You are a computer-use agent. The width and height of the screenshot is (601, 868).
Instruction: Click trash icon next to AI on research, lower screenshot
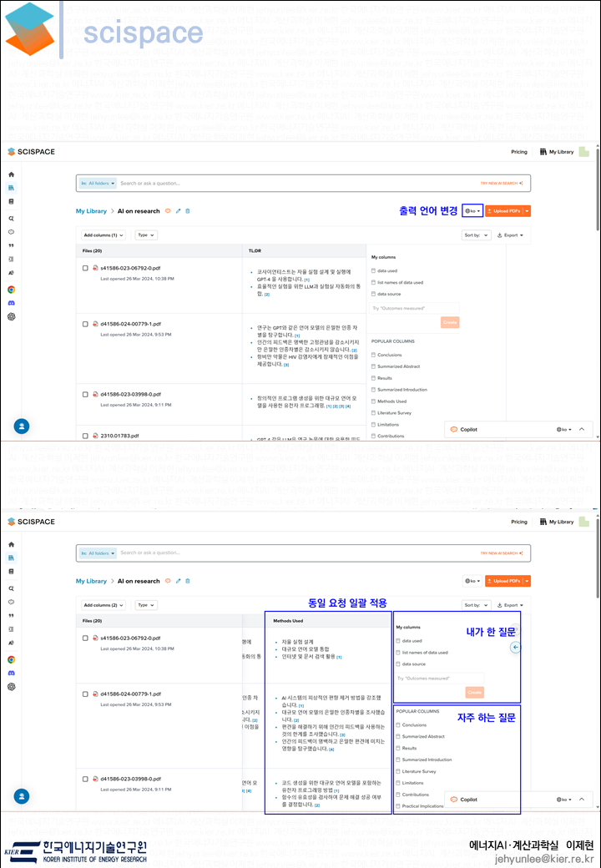pyautogui.click(x=188, y=581)
